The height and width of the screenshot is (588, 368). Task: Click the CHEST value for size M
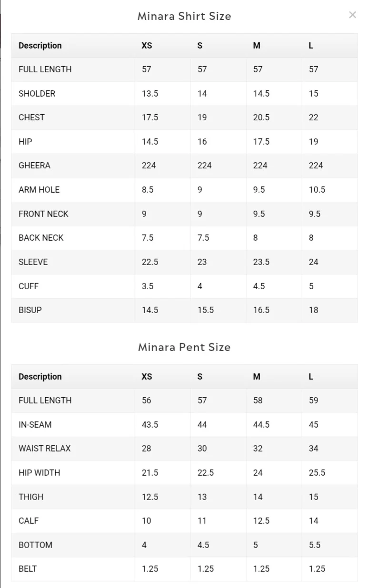click(261, 118)
